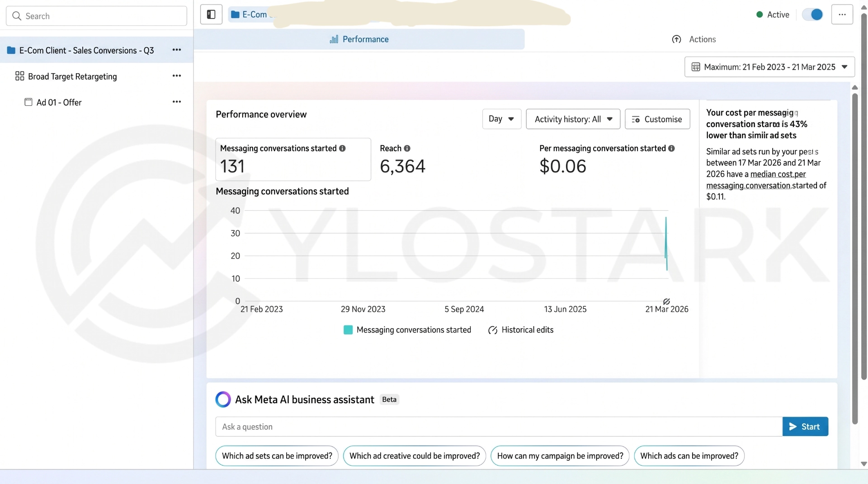Focus the Search field
Viewport: 868px width, 484px height.
click(x=96, y=16)
